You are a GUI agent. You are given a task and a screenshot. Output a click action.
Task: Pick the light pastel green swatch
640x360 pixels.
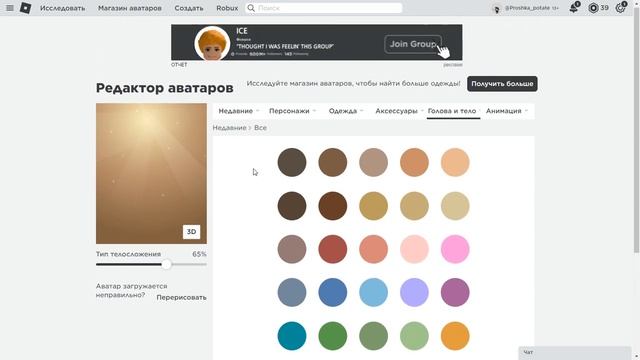click(x=414, y=336)
